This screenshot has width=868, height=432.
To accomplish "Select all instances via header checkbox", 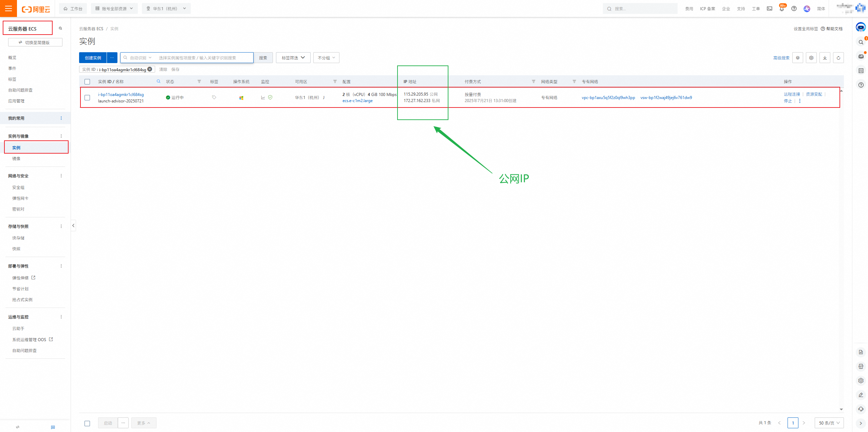I will tap(87, 82).
